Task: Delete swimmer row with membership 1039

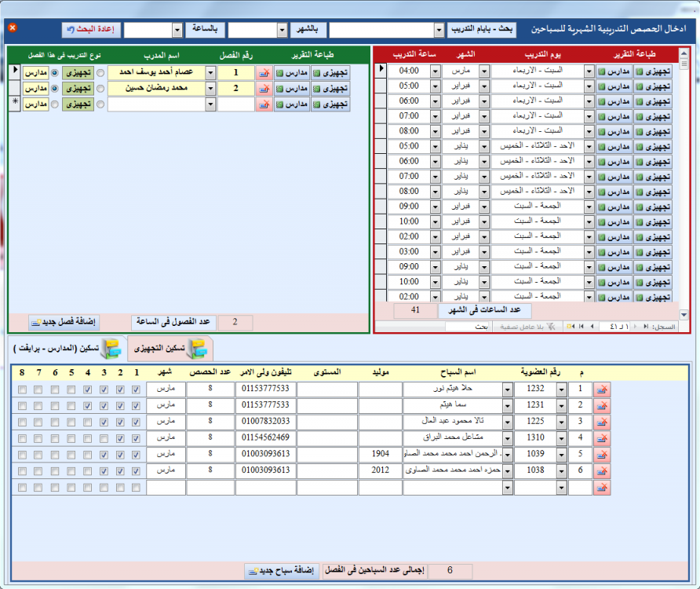Action: tap(602, 455)
